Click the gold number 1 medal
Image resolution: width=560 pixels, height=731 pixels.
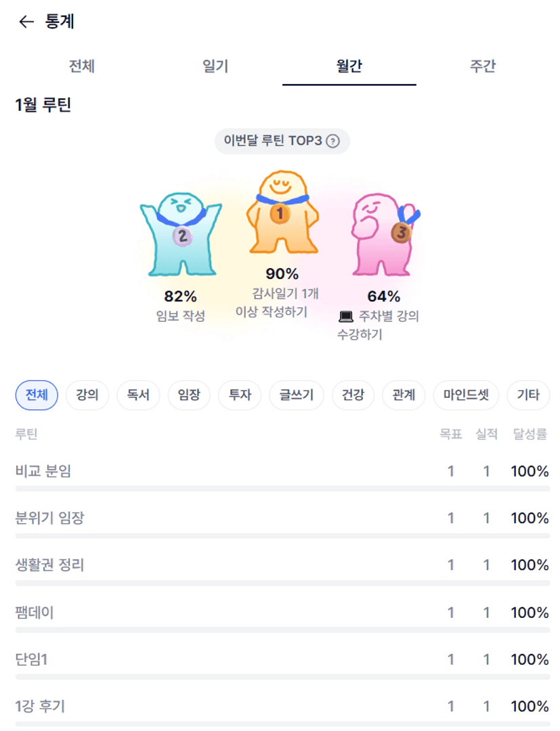click(x=280, y=215)
